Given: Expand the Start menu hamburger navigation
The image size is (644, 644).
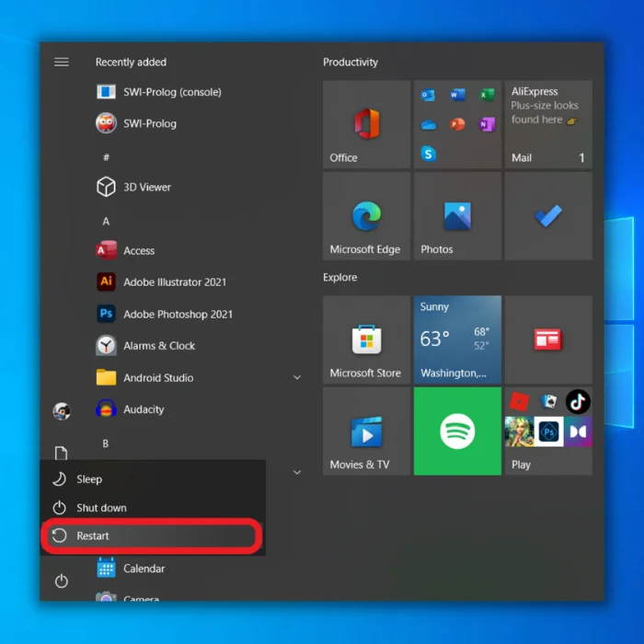Looking at the screenshot, I should 62,62.
